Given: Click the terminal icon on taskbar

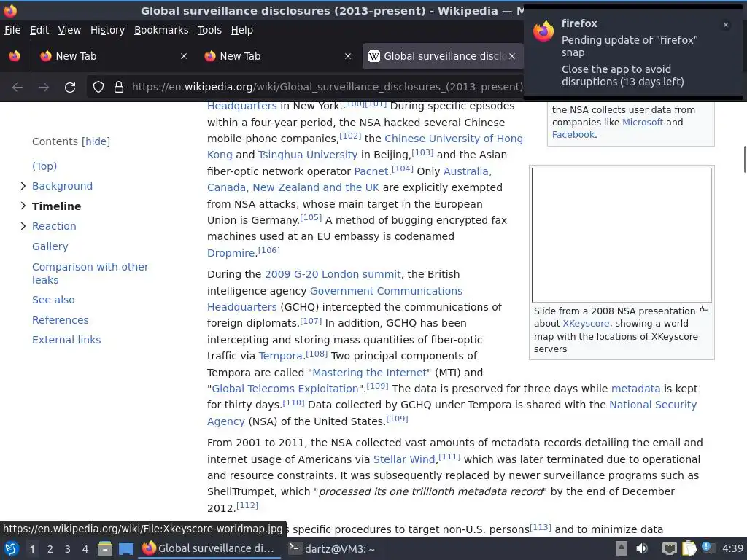Looking at the screenshot, I should point(295,548).
